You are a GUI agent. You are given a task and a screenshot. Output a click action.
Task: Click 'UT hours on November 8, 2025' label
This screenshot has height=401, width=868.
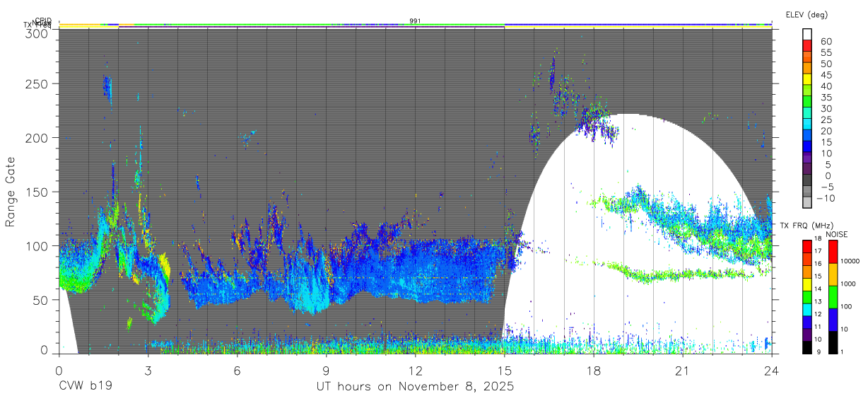point(414,387)
